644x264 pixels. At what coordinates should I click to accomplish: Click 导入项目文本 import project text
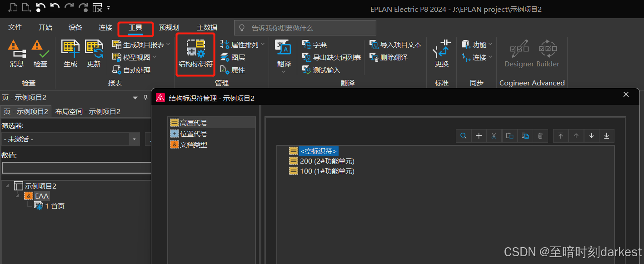[395, 45]
